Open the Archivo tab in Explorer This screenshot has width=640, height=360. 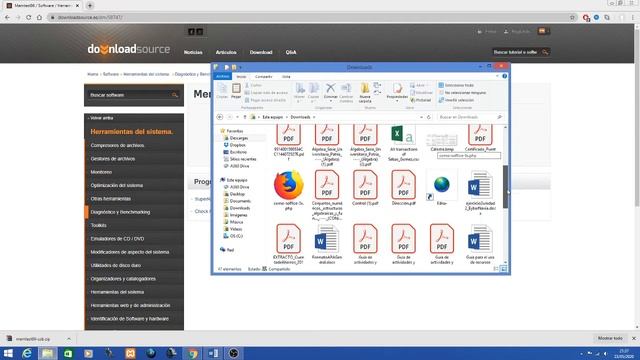(222, 76)
